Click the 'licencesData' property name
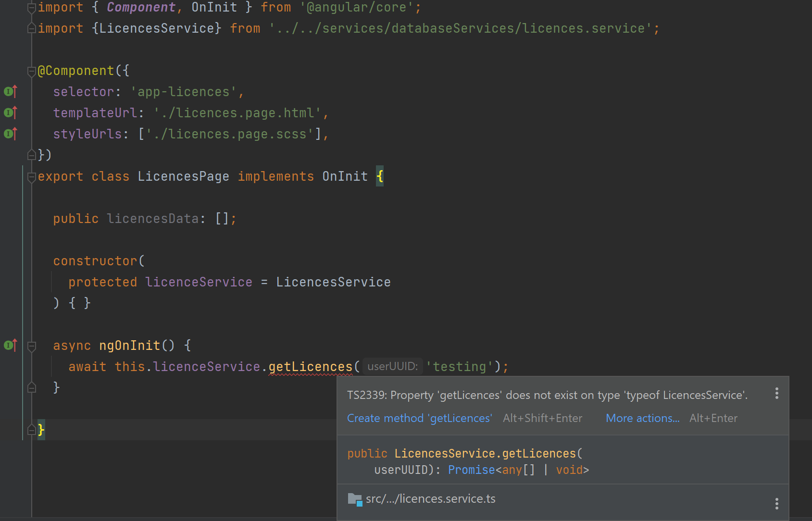 153,219
